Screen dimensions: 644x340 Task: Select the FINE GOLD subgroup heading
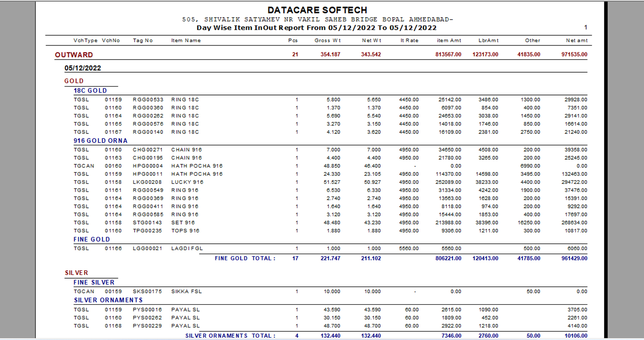tap(92, 240)
